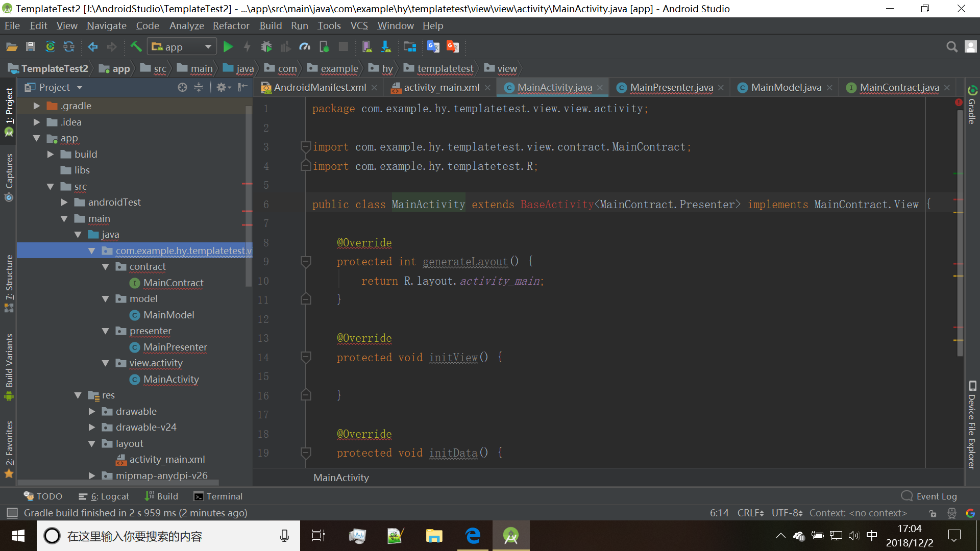Toggle the TODO tool window

43,496
